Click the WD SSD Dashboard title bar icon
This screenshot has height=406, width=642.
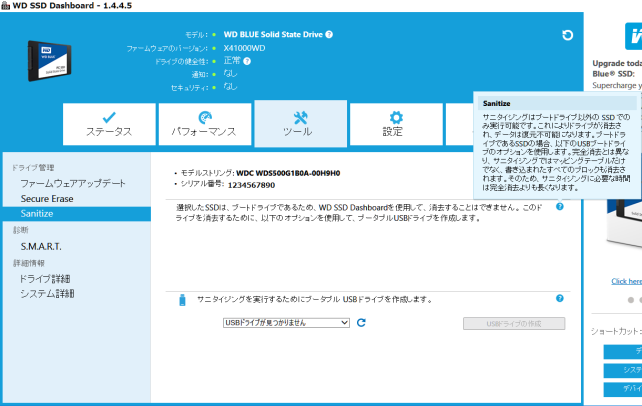click(x=5, y=6)
